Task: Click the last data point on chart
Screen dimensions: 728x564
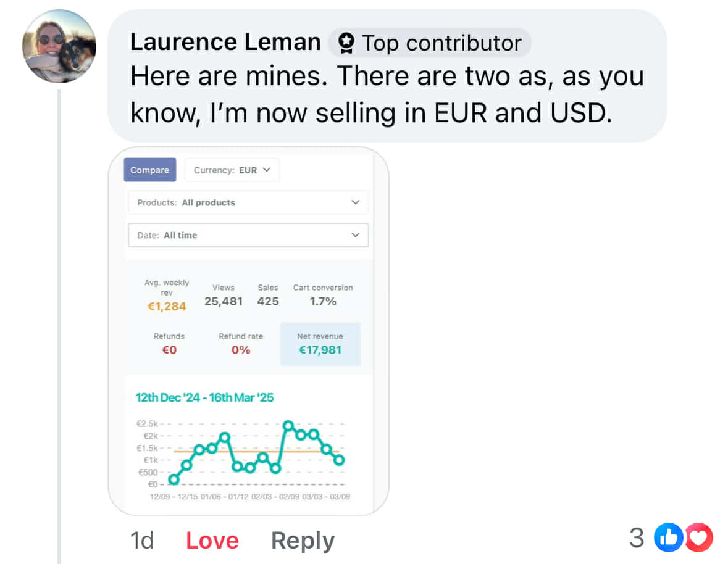Action: coord(339,460)
